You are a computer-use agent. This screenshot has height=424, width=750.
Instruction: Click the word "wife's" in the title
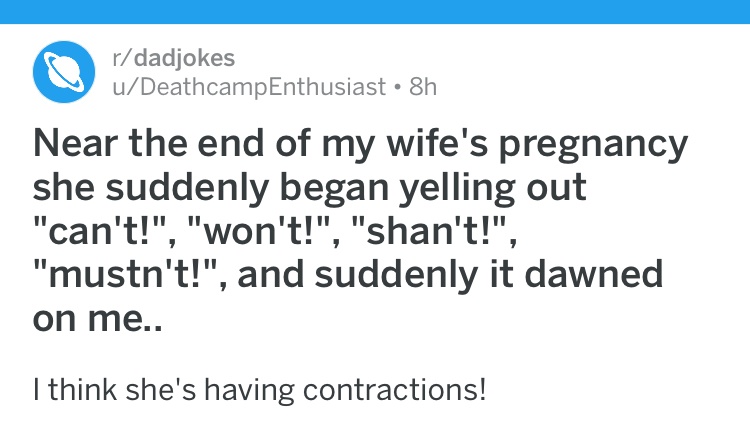pyautogui.click(x=437, y=143)
